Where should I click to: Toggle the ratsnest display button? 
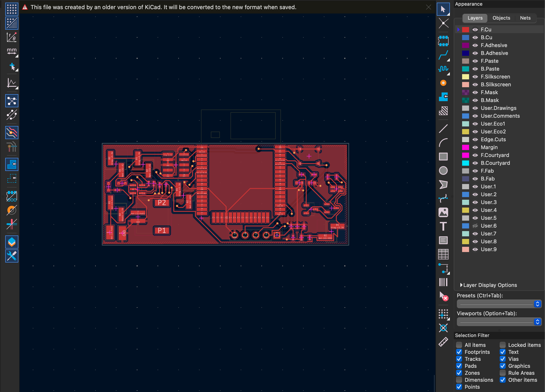(12, 101)
